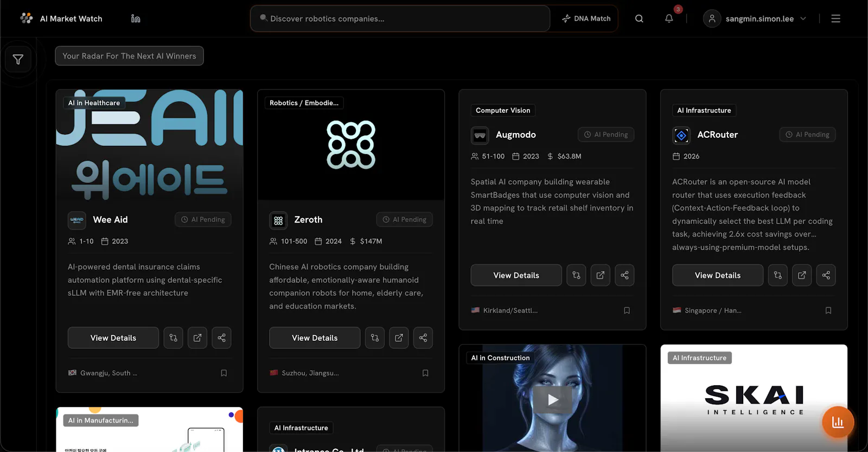Click the Zeroth company logo icon

coord(278,220)
